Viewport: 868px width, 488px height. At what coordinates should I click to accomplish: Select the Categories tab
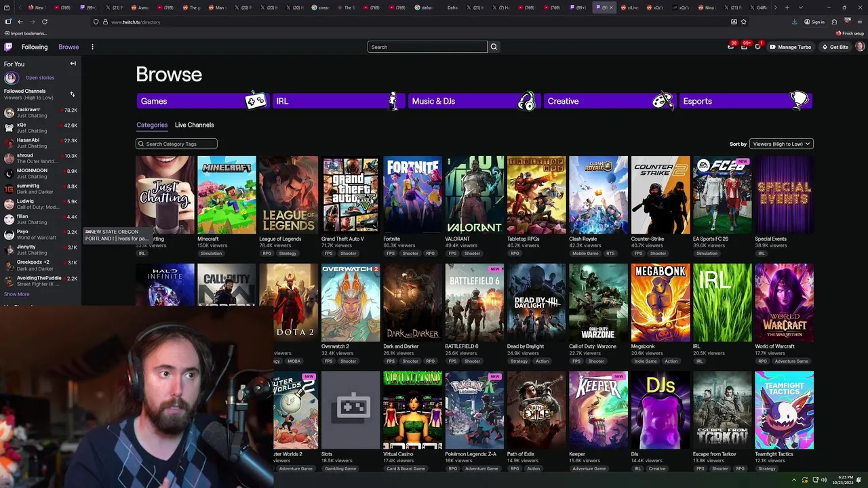tap(152, 125)
